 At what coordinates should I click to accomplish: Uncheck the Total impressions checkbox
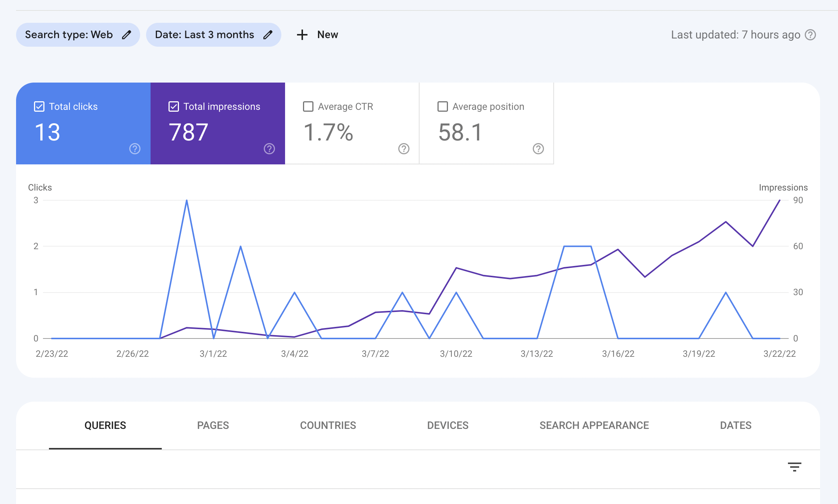[x=174, y=106]
